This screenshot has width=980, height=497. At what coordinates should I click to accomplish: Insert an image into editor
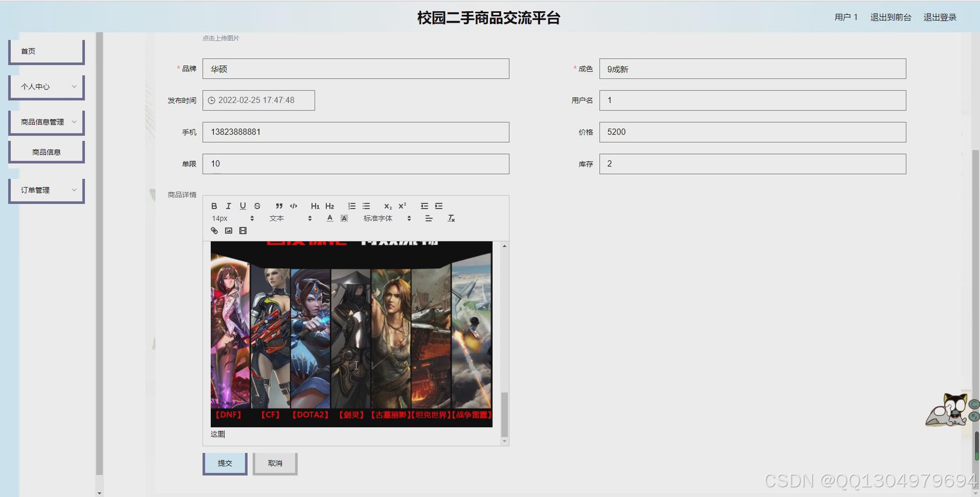point(228,231)
